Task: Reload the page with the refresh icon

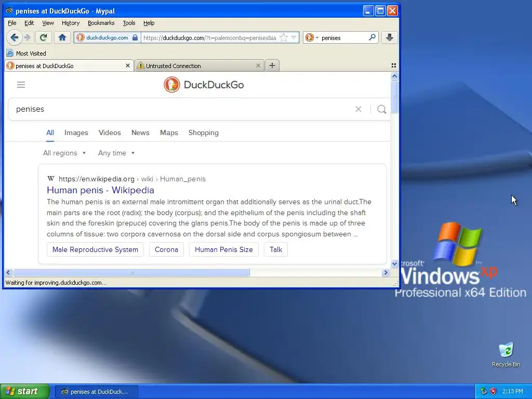Action: click(43, 37)
